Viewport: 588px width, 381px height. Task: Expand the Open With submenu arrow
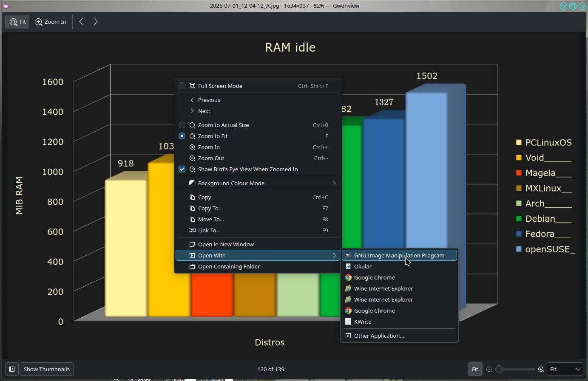tap(334, 255)
